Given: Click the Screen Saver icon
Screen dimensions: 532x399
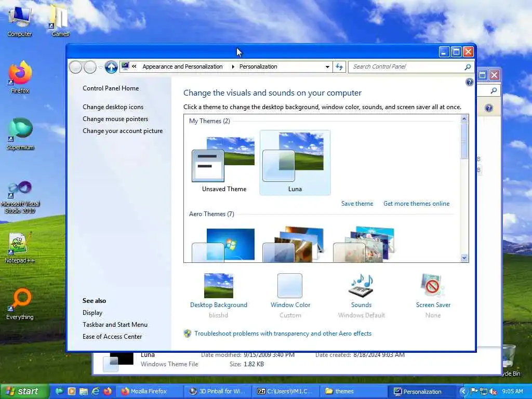Looking at the screenshot, I should click(432, 286).
